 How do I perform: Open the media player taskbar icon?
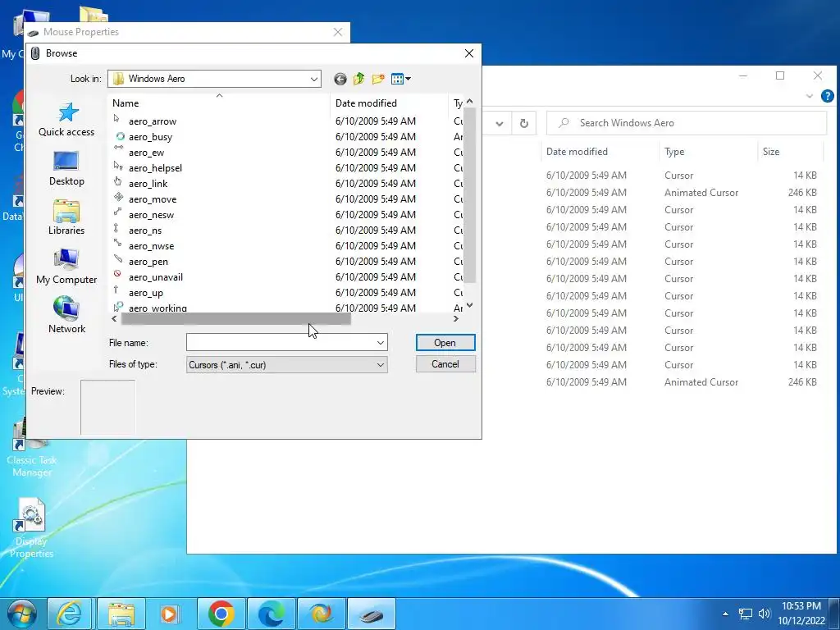tap(171, 614)
